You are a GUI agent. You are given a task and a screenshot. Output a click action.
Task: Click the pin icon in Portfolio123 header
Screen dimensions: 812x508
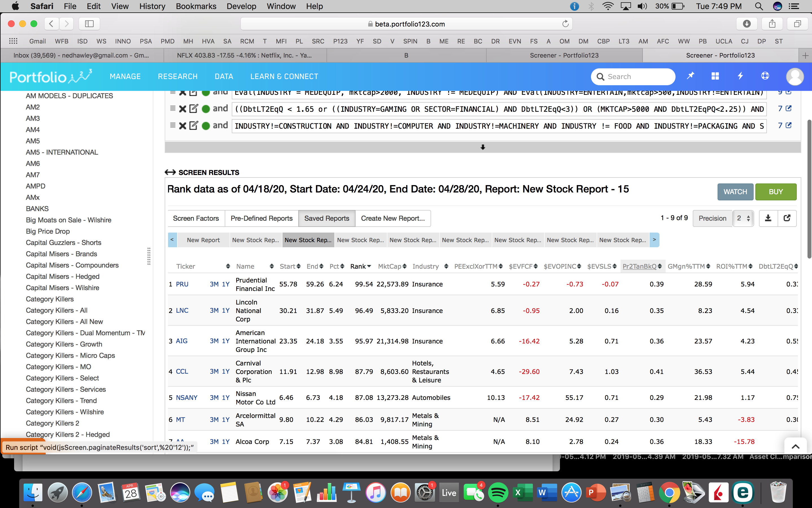[690, 76]
